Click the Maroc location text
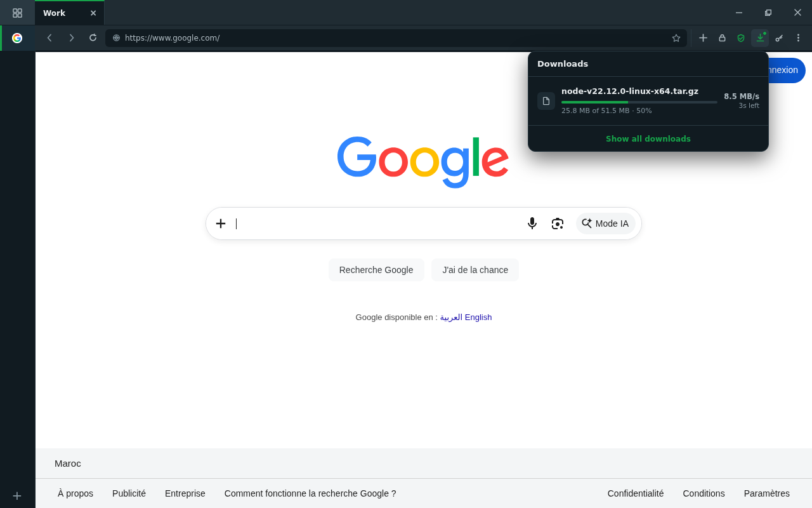 click(68, 464)
